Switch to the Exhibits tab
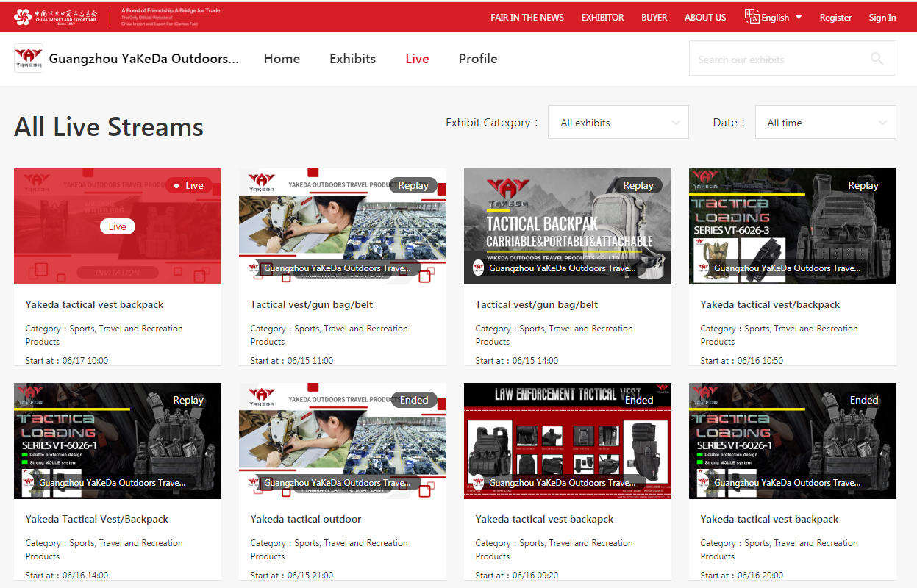The height and width of the screenshot is (588, 917). (353, 59)
